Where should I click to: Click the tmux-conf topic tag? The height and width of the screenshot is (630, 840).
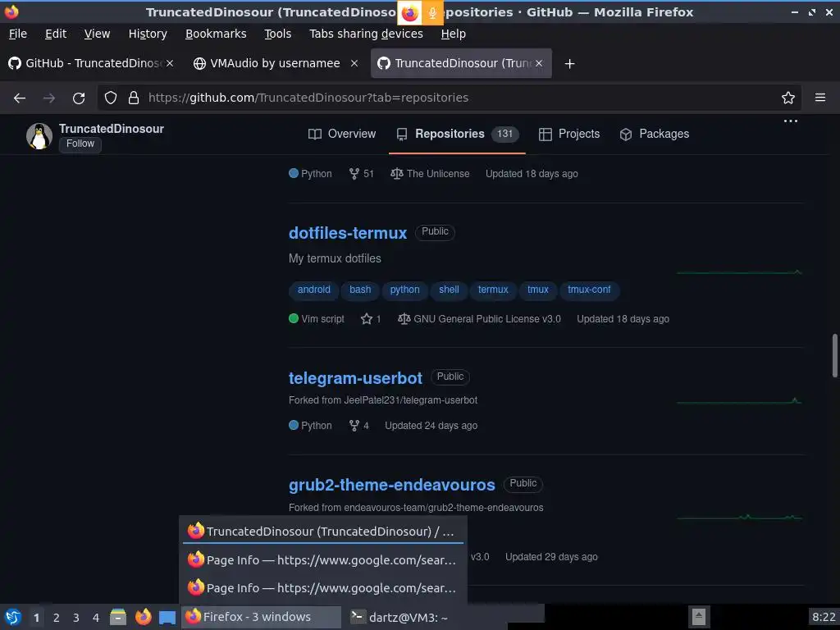pos(589,290)
